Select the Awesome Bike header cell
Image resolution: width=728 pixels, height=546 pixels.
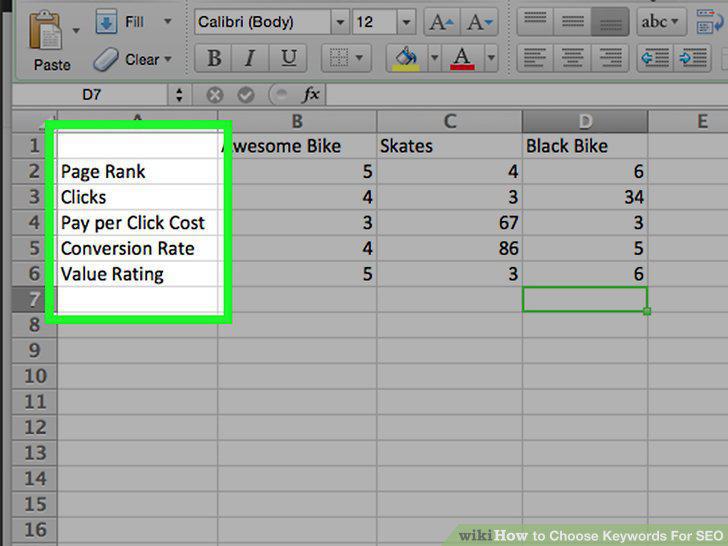[297, 146]
